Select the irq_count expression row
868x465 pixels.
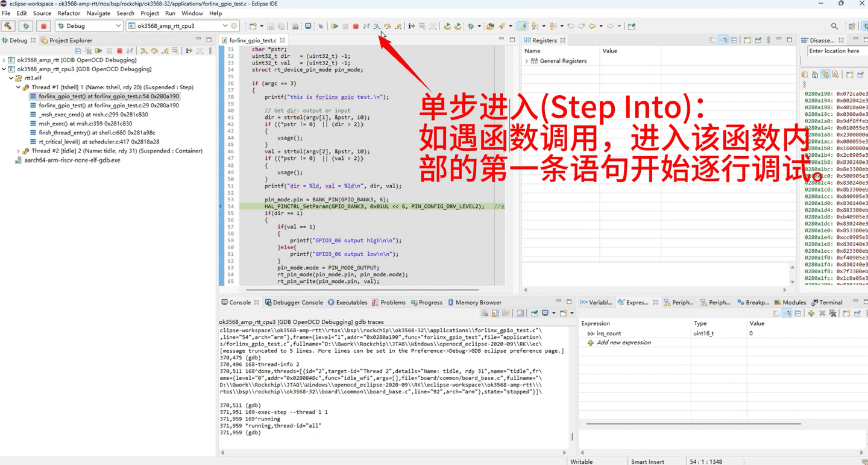click(x=723, y=334)
